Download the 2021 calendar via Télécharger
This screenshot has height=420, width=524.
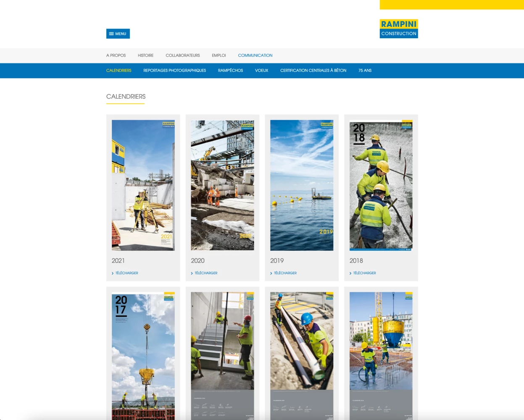126,273
